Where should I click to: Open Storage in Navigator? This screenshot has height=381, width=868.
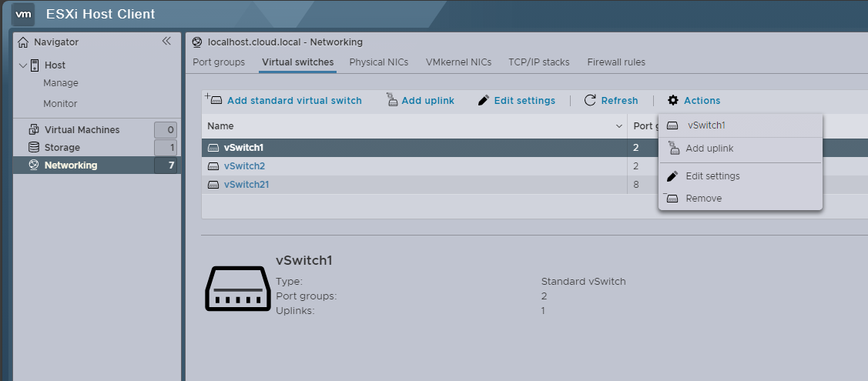[62, 148]
